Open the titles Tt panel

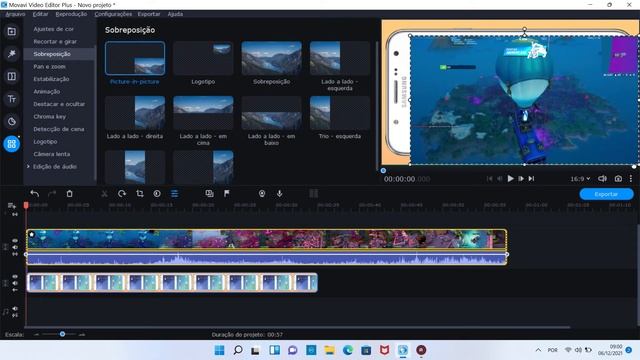click(11, 99)
